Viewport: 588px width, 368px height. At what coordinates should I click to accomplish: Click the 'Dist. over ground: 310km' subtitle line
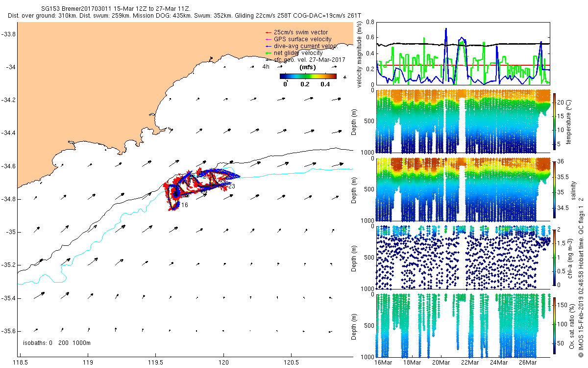[x=185, y=16]
